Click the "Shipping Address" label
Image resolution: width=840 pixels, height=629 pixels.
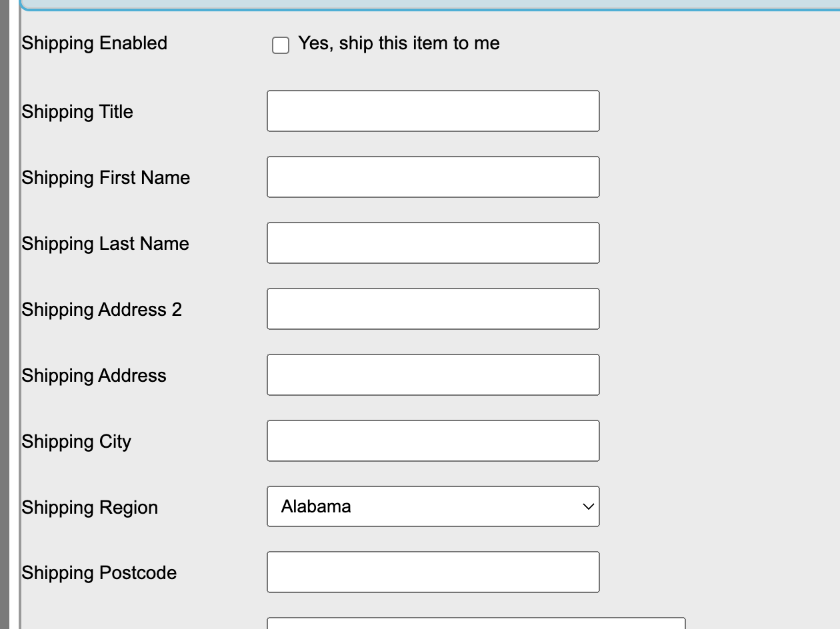click(x=94, y=376)
